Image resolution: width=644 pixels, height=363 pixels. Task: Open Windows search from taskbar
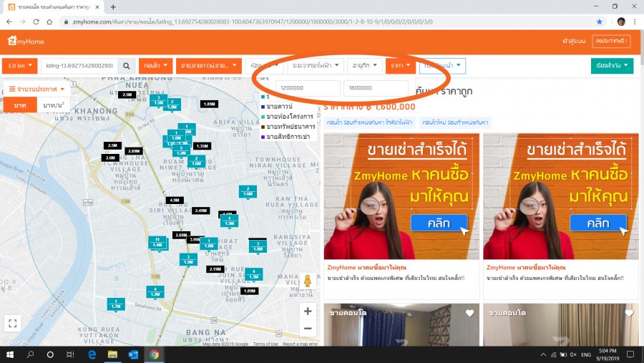pos(30,354)
